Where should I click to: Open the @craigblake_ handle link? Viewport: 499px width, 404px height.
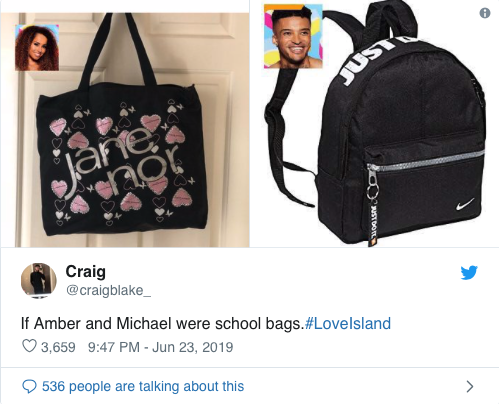pos(108,290)
